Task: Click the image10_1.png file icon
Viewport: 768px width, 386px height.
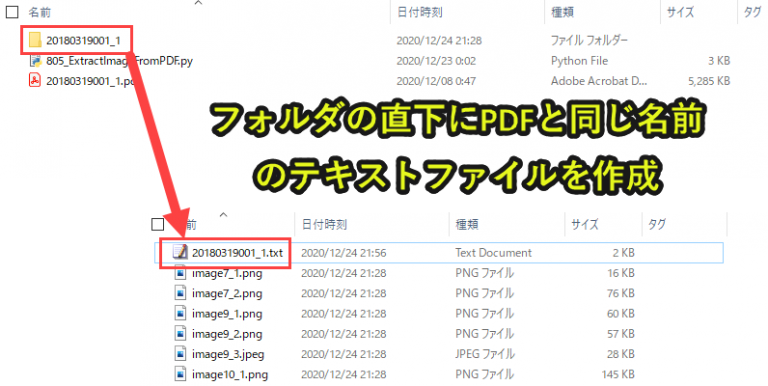Action: [x=181, y=374]
